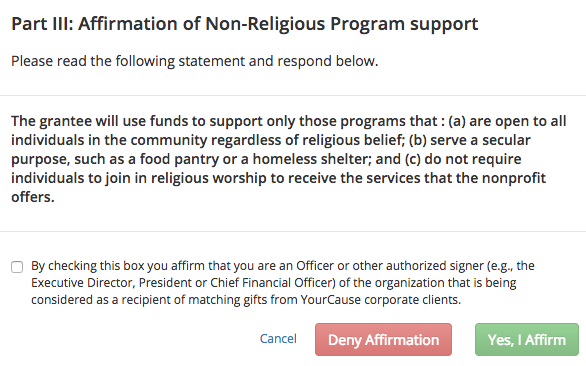Confirm with the Yes, I Affirm button
The height and width of the screenshot is (366, 586).
click(527, 339)
